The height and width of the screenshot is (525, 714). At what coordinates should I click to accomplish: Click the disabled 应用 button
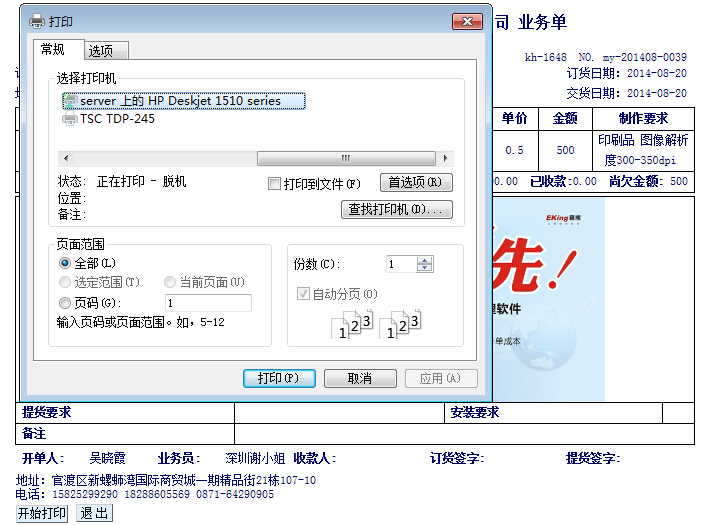(441, 378)
